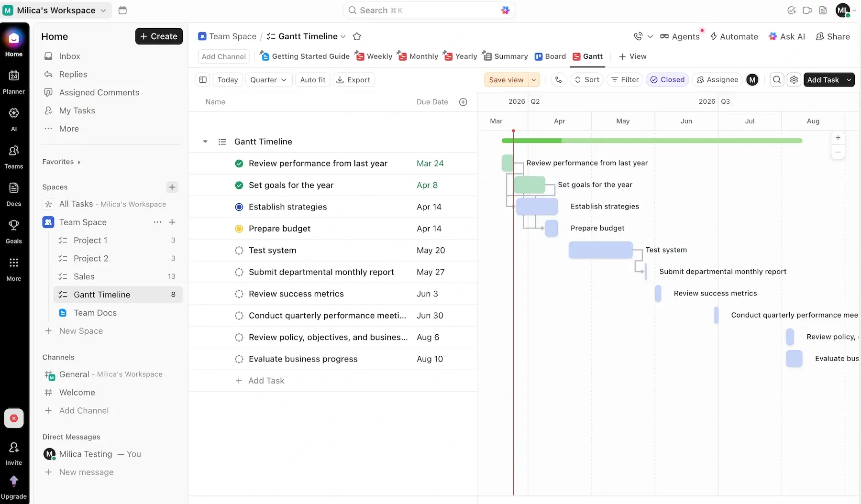Open the AI panel in the sidebar
The image size is (861, 504).
tap(13, 119)
